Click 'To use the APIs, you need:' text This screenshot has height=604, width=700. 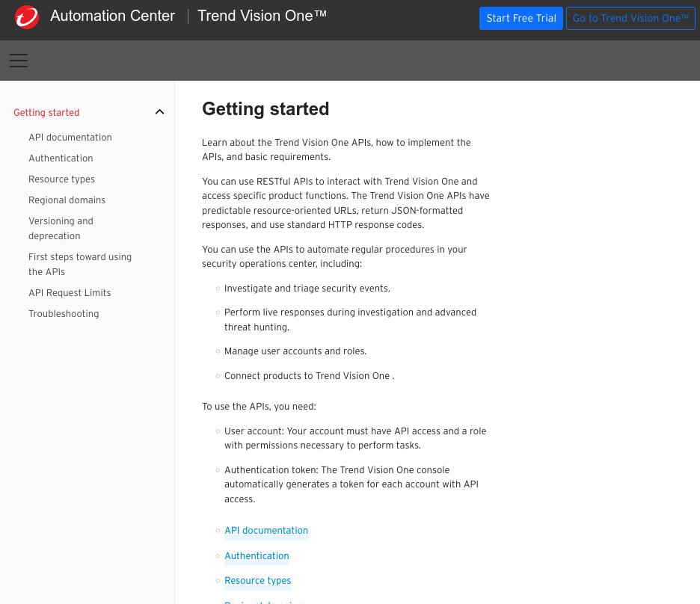click(259, 407)
